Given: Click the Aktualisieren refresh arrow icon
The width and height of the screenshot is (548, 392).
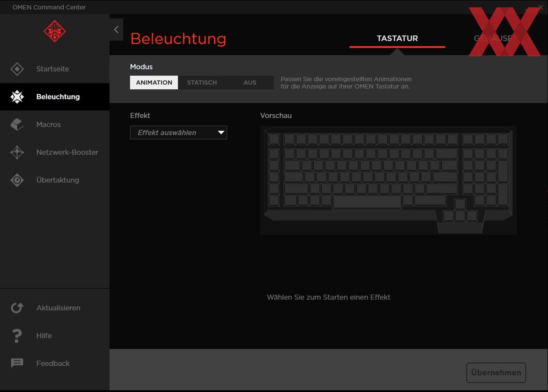Looking at the screenshot, I should click(x=17, y=308).
